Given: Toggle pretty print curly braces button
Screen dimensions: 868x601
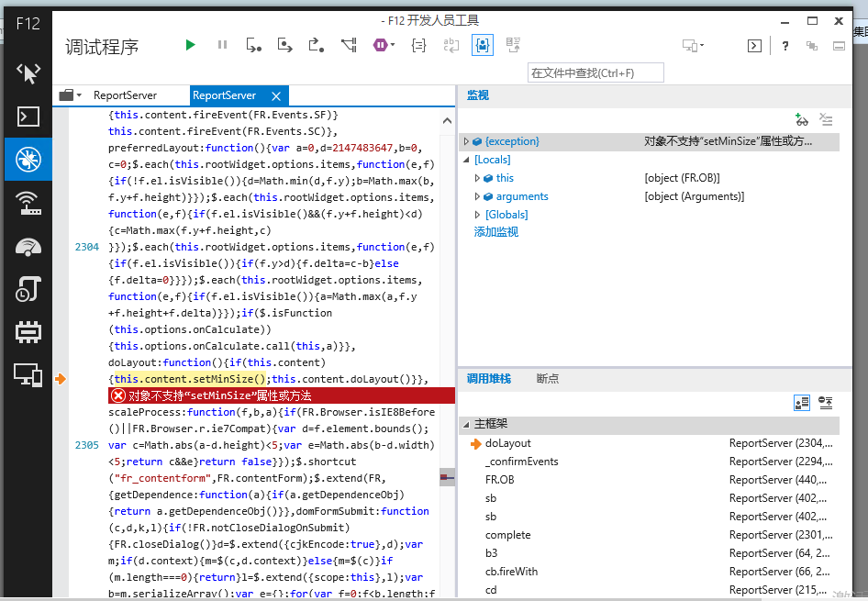Looking at the screenshot, I should coord(418,45).
